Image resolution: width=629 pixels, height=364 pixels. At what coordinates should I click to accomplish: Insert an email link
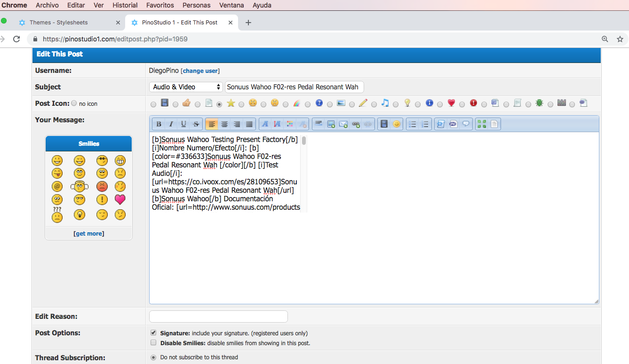point(343,124)
